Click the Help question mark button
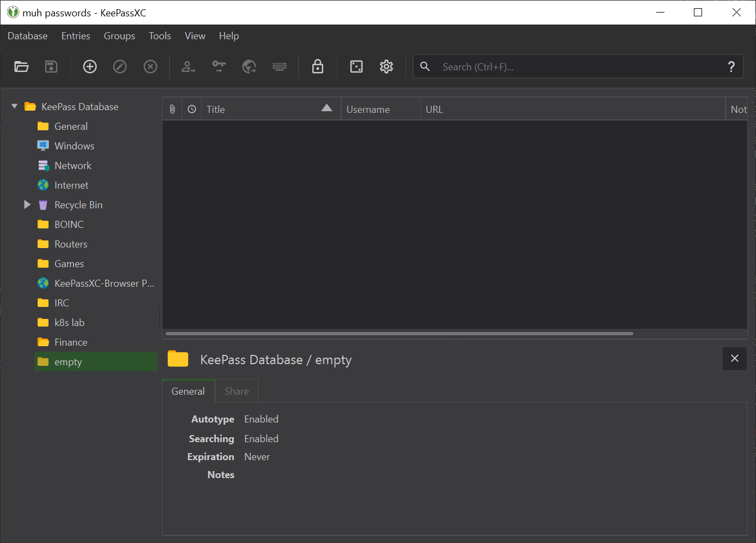Screen dimensions: 756x543 coord(731,66)
